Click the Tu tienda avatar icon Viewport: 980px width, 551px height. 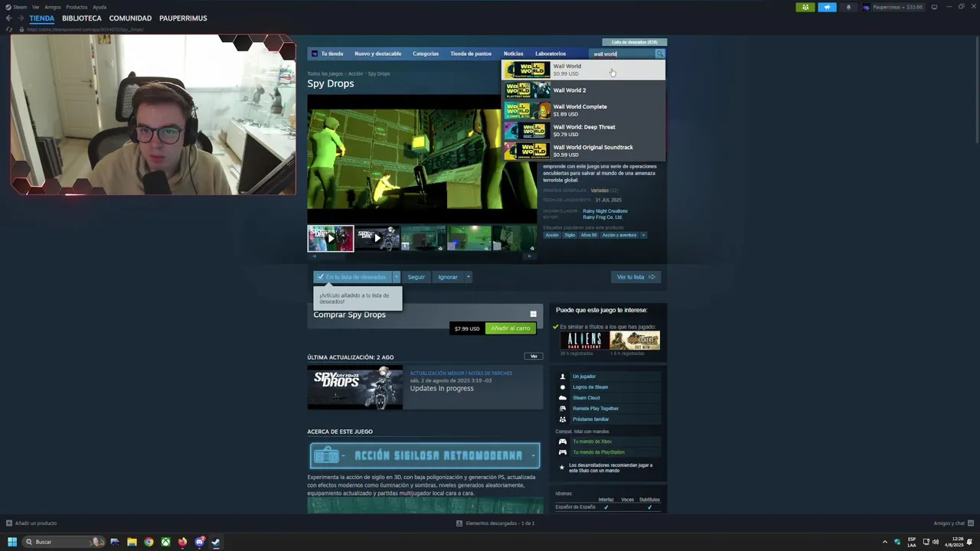coord(315,54)
